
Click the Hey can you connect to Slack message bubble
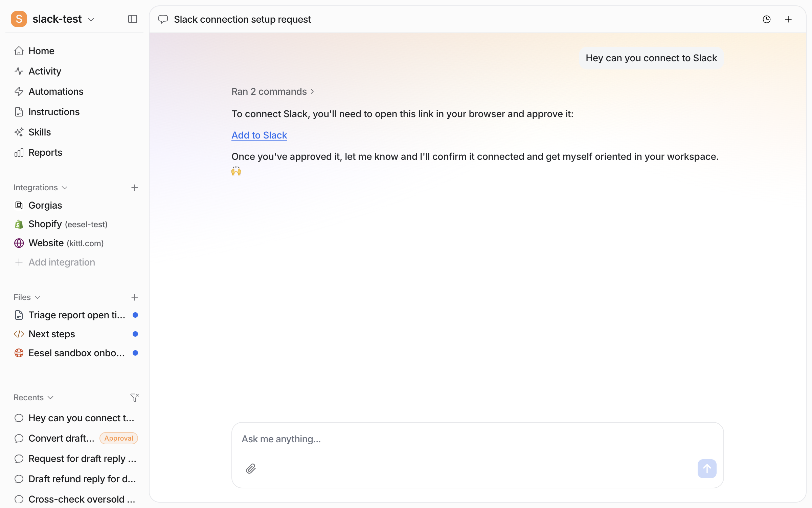pyautogui.click(x=651, y=58)
